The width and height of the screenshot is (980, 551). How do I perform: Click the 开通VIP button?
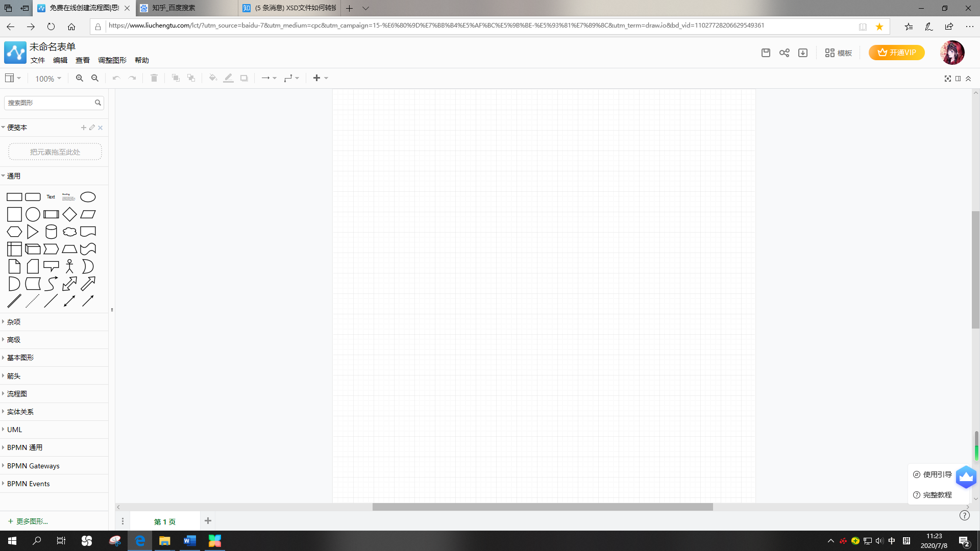(897, 53)
